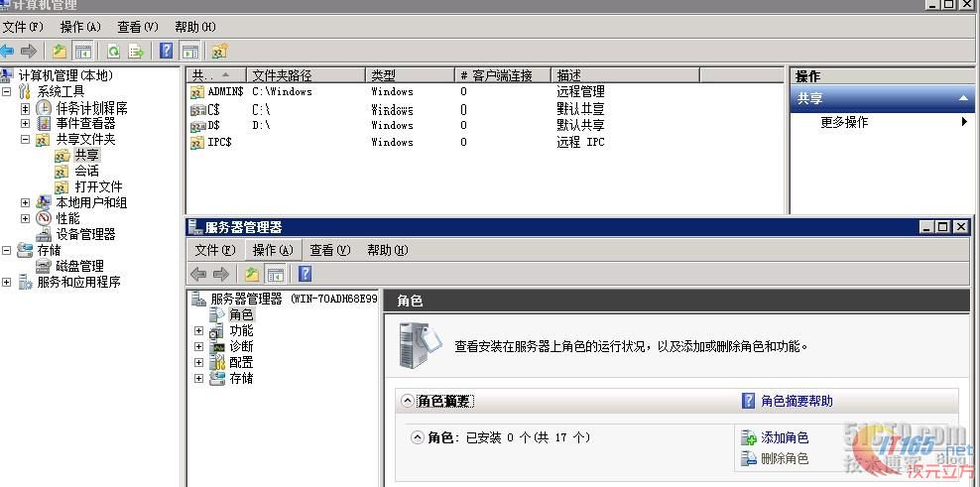This screenshot has height=487, width=980.
Task: Go back in Computer Management toolbar
Action: point(7,51)
